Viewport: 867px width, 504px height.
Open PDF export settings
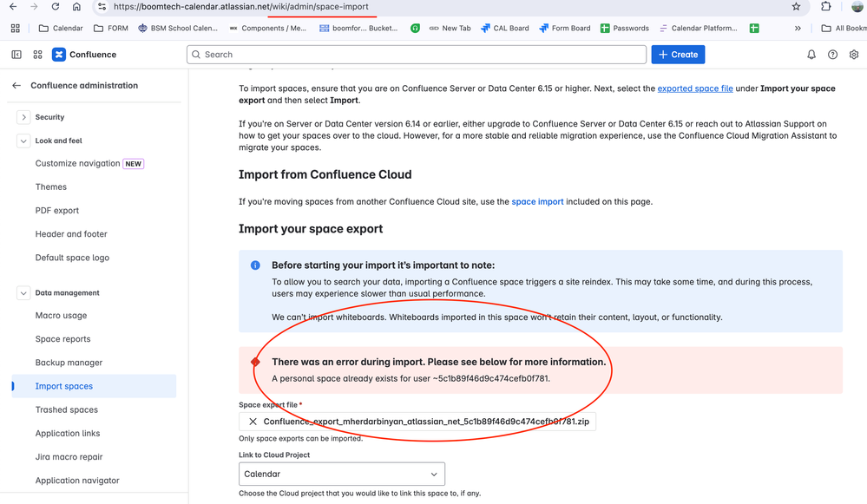[x=57, y=211]
